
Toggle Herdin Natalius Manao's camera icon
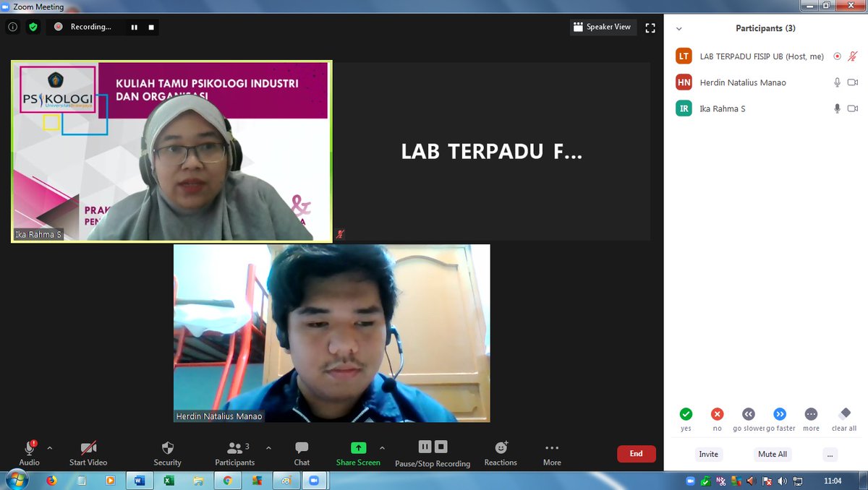click(x=853, y=82)
